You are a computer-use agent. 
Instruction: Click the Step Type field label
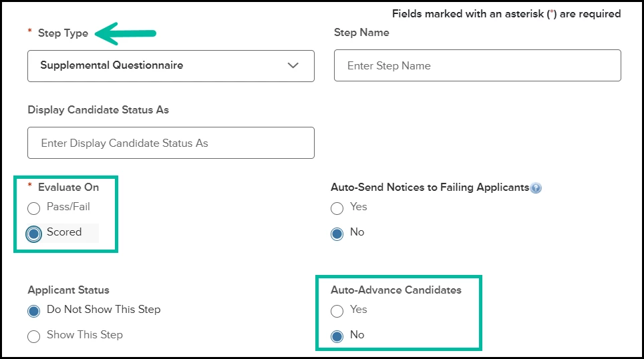[63, 33]
